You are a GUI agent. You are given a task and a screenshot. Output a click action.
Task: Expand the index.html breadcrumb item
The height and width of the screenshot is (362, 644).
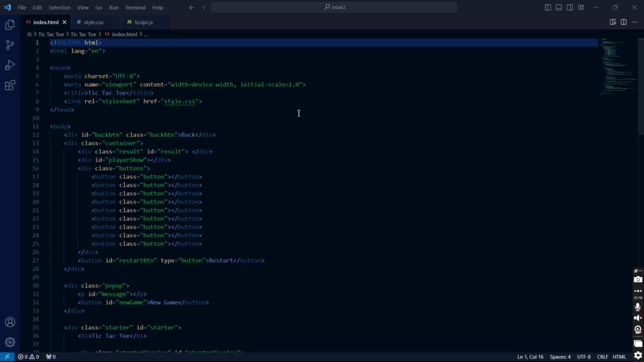point(124,34)
